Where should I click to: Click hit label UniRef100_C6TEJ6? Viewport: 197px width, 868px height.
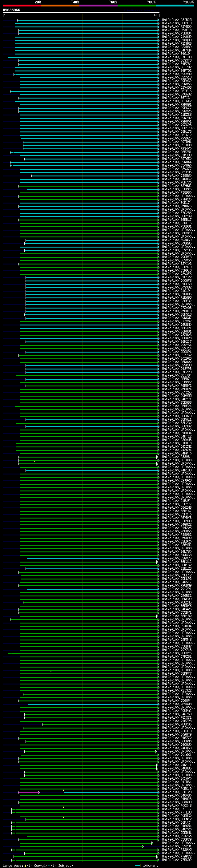point(176,91)
